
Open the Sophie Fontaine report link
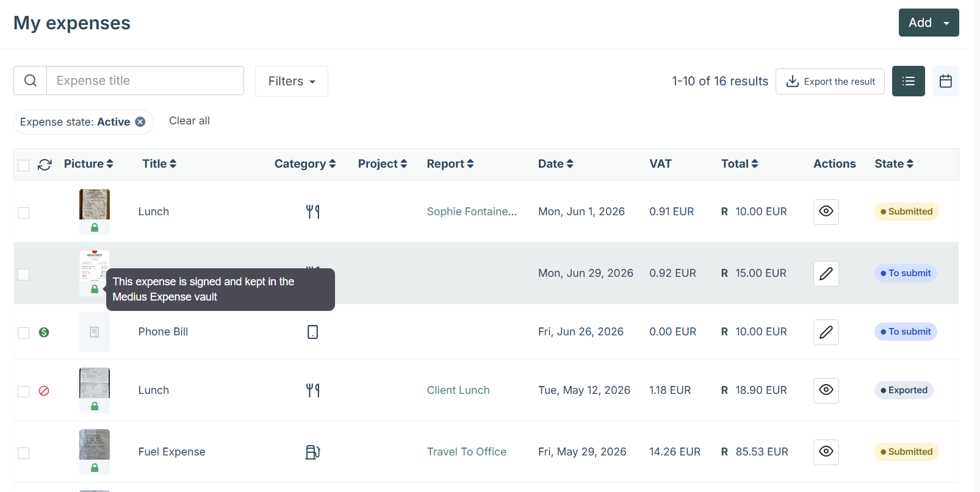[x=472, y=212]
